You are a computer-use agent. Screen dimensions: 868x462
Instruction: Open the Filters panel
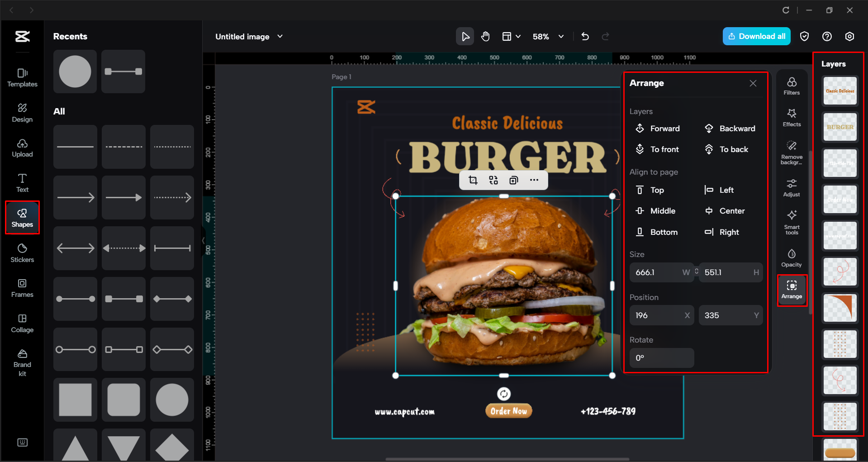791,86
